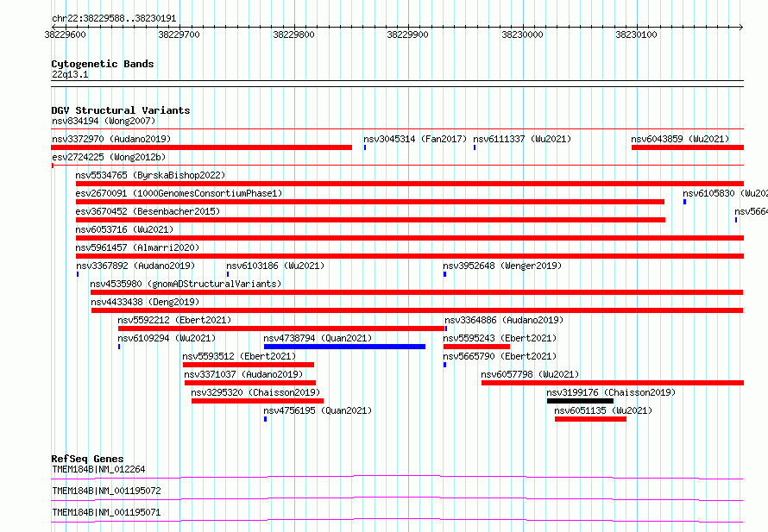768x532 pixels.
Task: Click nsv6103186 (Wu2021) label
Action: 275,266
